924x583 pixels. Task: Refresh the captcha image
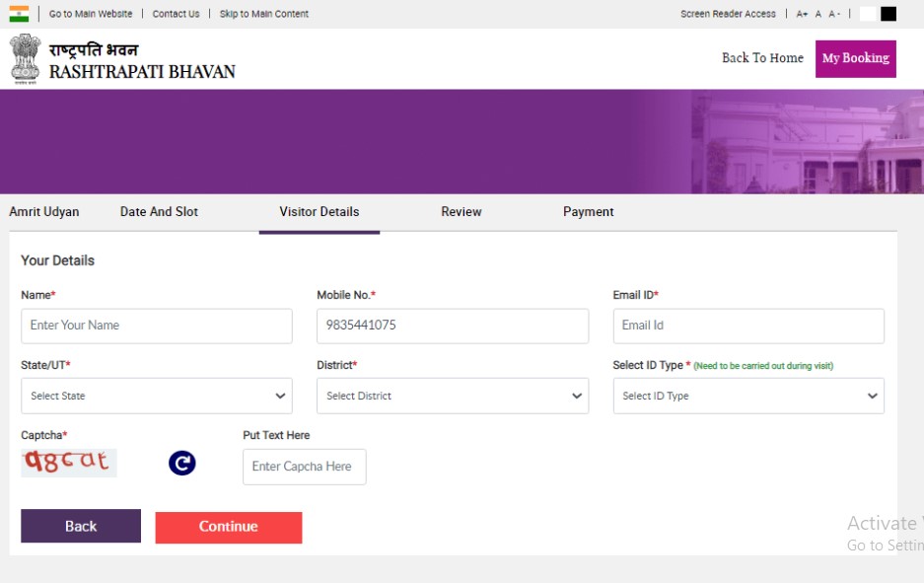coord(182,463)
